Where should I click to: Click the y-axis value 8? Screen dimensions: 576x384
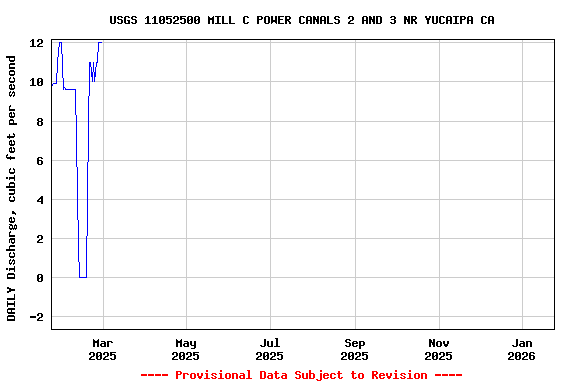pyautogui.click(x=40, y=122)
